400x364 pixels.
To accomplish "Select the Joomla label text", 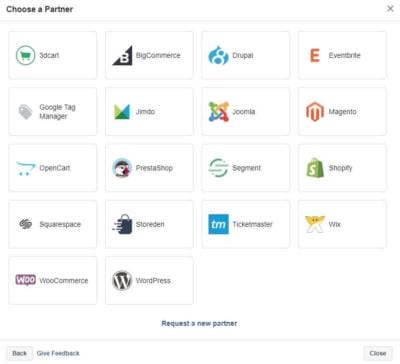I will [x=244, y=112].
